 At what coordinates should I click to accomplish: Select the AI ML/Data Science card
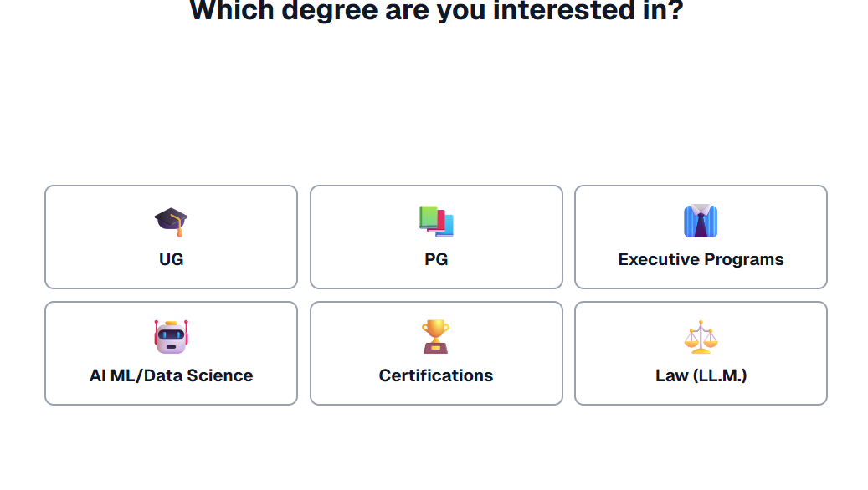tap(171, 354)
